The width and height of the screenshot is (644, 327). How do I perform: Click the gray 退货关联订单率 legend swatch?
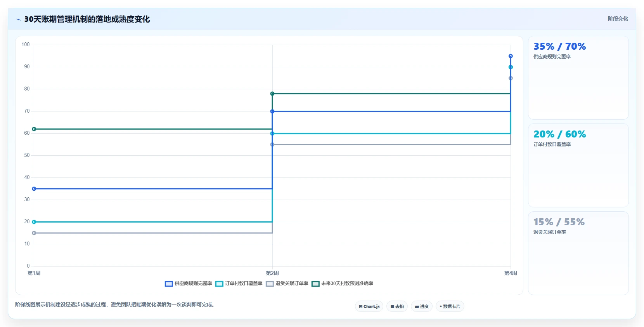(x=270, y=284)
